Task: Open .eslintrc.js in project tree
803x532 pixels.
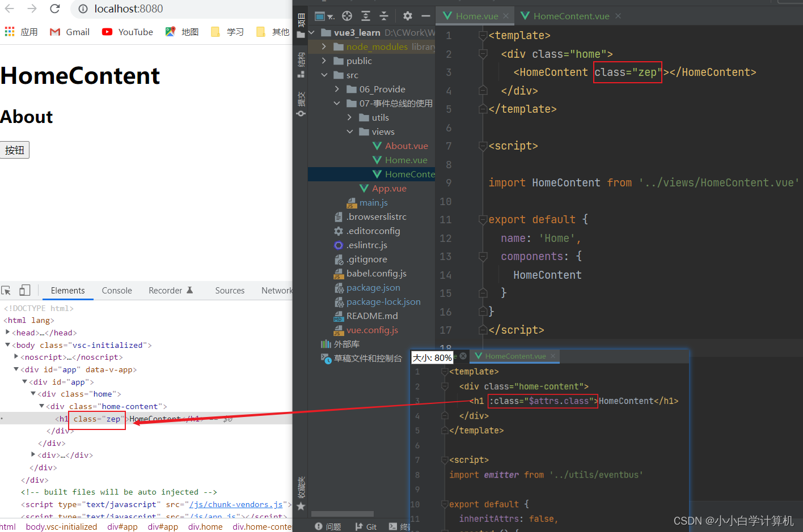Action: (361, 245)
